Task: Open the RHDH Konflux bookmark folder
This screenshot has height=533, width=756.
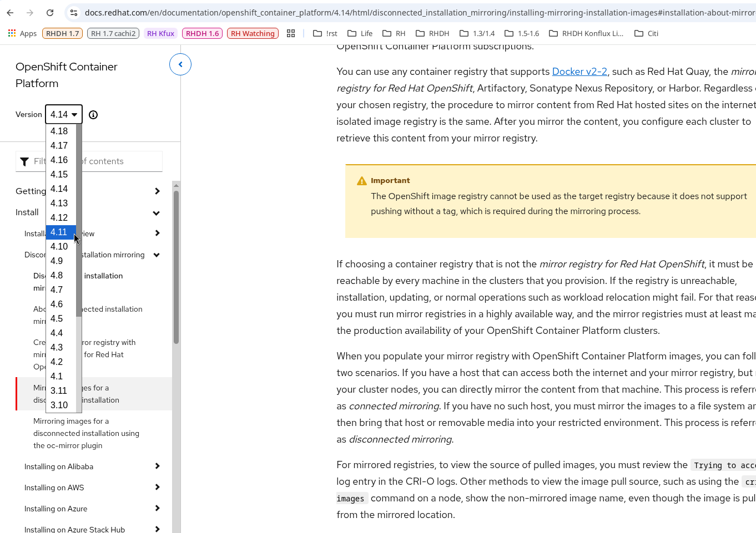Action: tap(586, 33)
